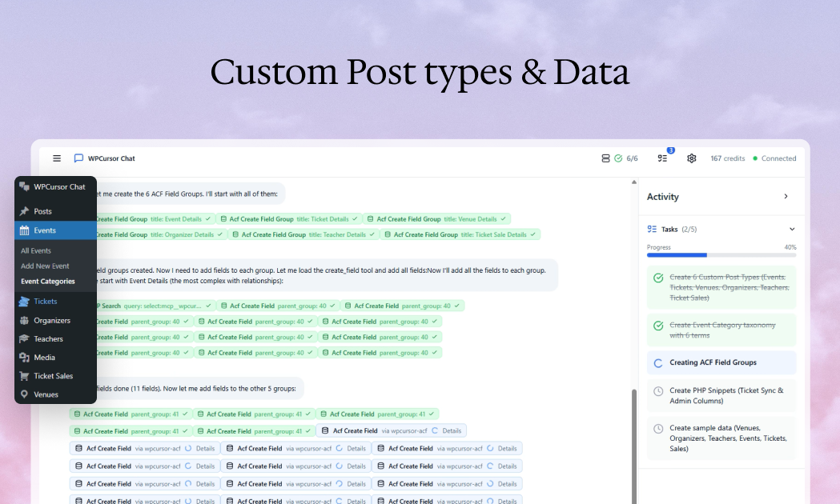Open the settings gear in the top toolbar
Image resolution: width=840 pixels, height=504 pixels.
(x=692, y=158)
